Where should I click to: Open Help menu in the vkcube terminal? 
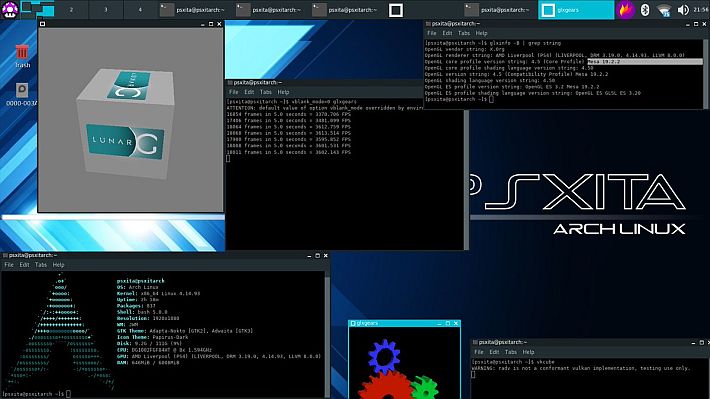(x=528, y=352)
